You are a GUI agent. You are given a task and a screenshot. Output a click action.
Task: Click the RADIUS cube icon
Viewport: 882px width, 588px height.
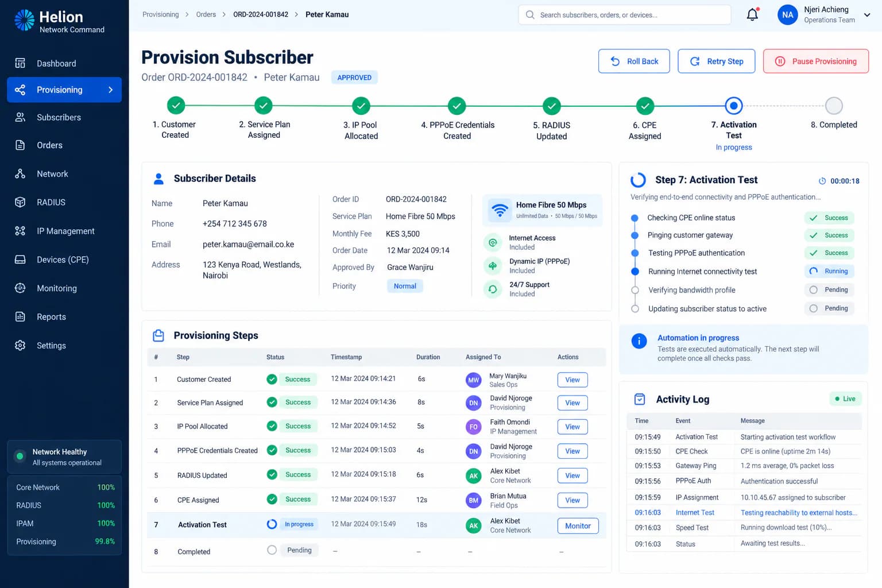point(20,202)
